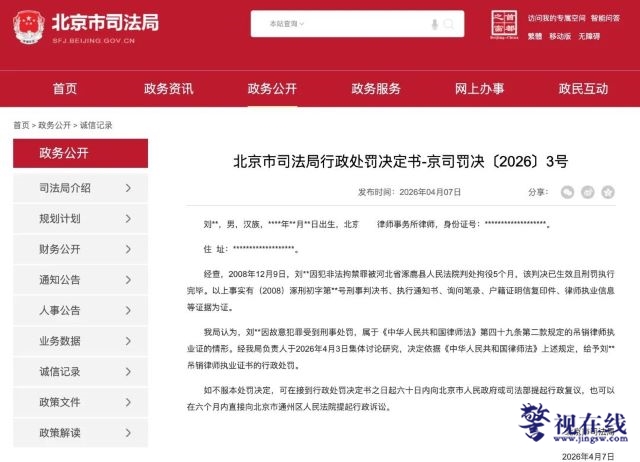Click the closing date 2026年4月7日
This screenshot has height=462, width=640.
[x=588, y=457]
